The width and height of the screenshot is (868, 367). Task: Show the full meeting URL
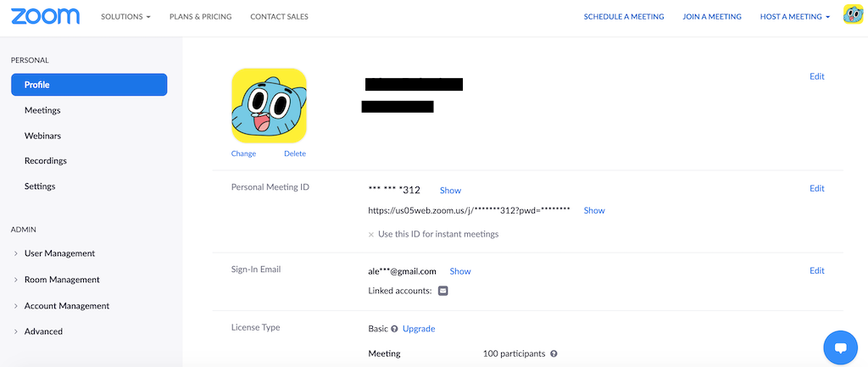[594, 210]
